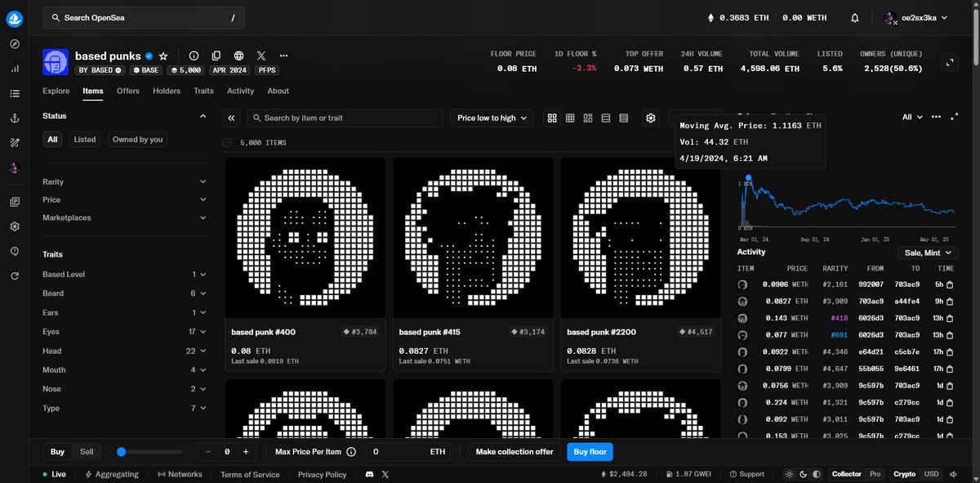Open Terms of Service link
Viewport: 980px width, 483px height.
(x=250, y=474)
